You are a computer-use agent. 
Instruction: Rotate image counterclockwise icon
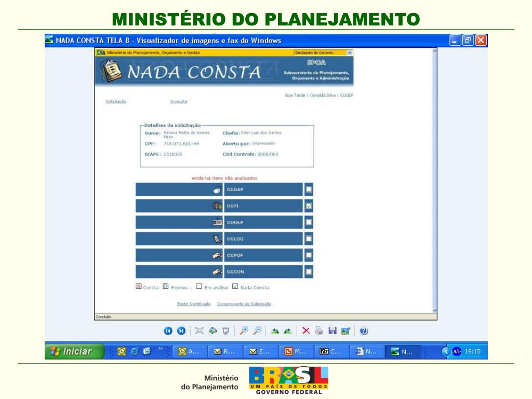[x=288, y=331]
